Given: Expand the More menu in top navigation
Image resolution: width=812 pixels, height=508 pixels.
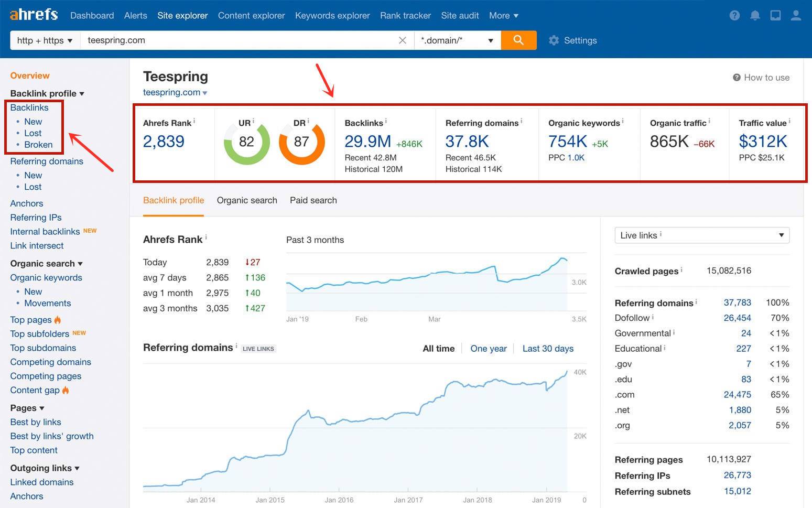Looking at the screenshot, I should tap(503, 16).
